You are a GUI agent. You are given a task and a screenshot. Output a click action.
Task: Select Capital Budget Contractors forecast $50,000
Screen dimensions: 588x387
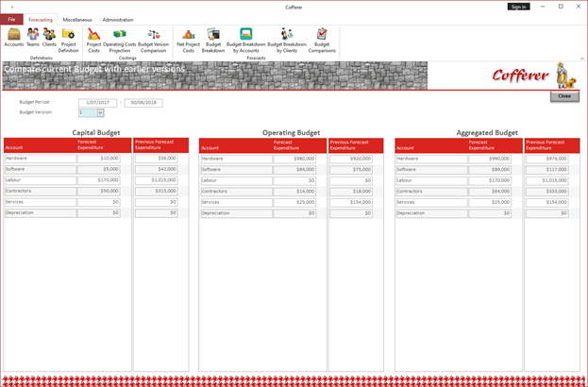point(99,192)
